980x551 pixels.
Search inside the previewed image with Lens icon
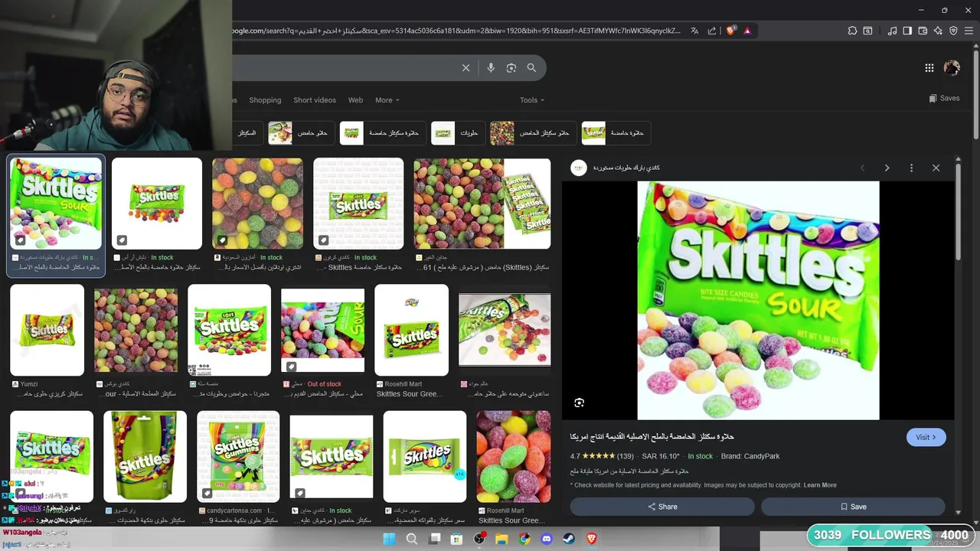coord(579,403)
